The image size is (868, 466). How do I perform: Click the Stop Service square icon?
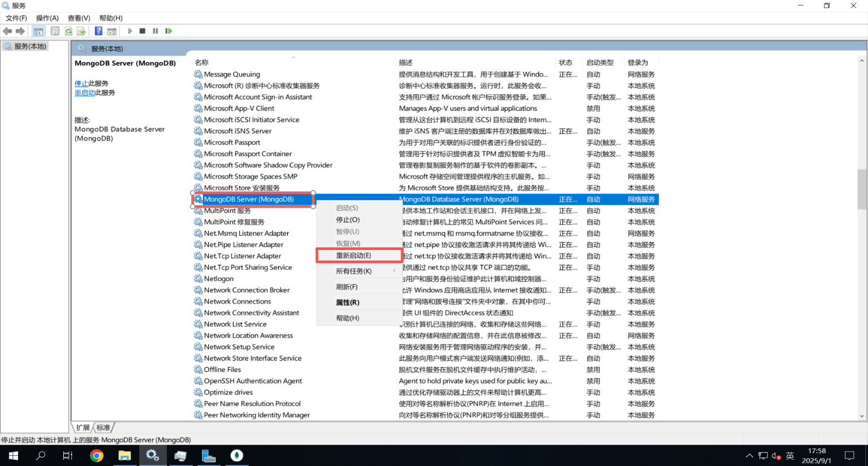[142, 31]
